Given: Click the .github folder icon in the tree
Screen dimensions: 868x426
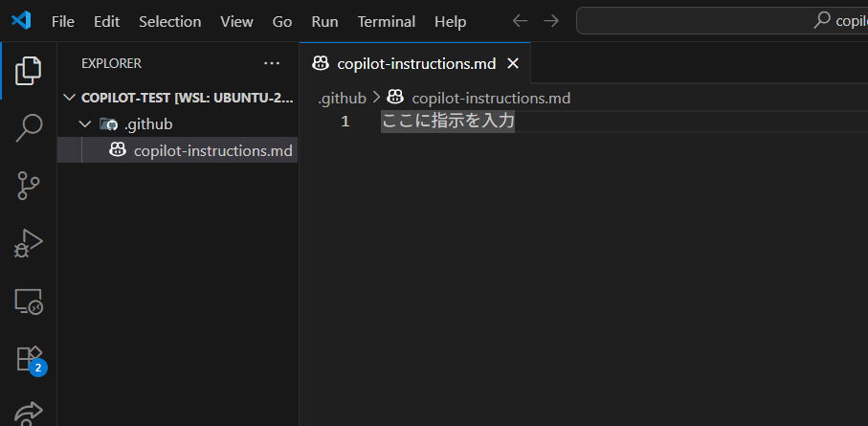Looking at the screenshot, I should click(x=108, y=124).
